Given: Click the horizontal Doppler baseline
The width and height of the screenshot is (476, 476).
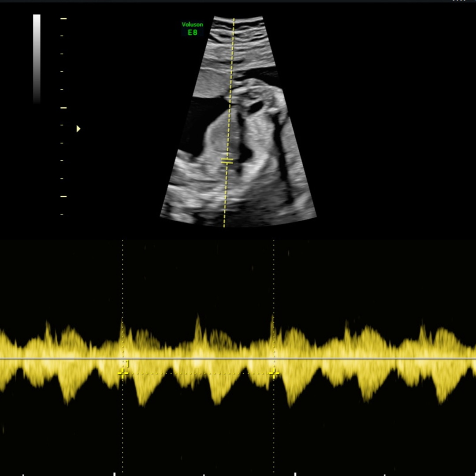Looking at the screenshot, I should coord(353,359).
